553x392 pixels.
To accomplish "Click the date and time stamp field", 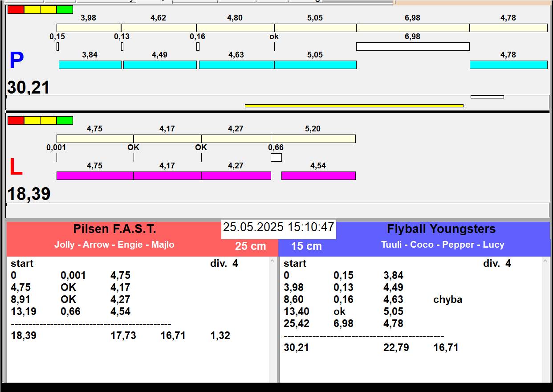I will click(278, 228).
